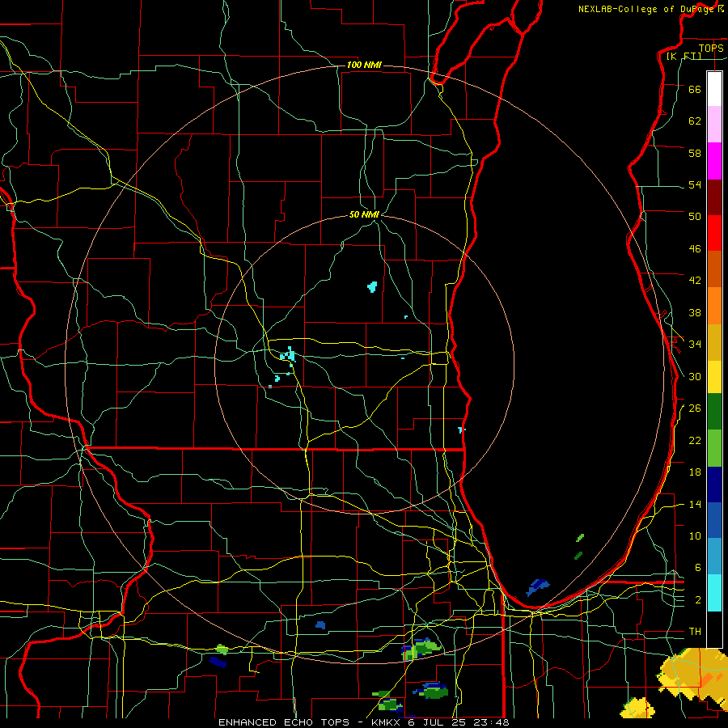The width and height of the screenshot is (728, 728).
Task: Click the legend value "10"
Action: tap(695, 536)
